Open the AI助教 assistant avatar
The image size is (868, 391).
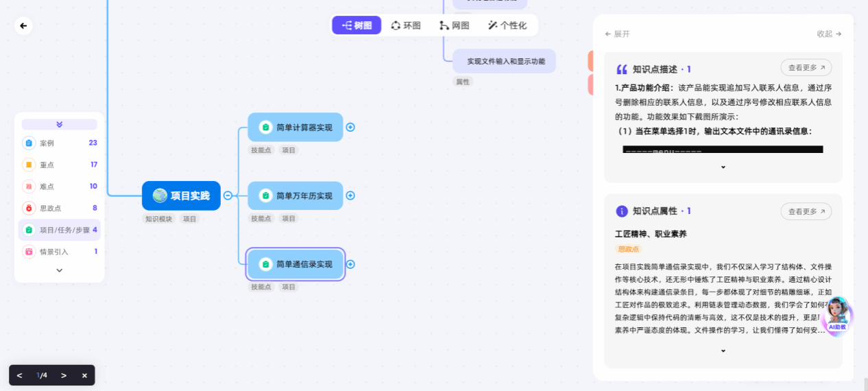pos(837,316)
